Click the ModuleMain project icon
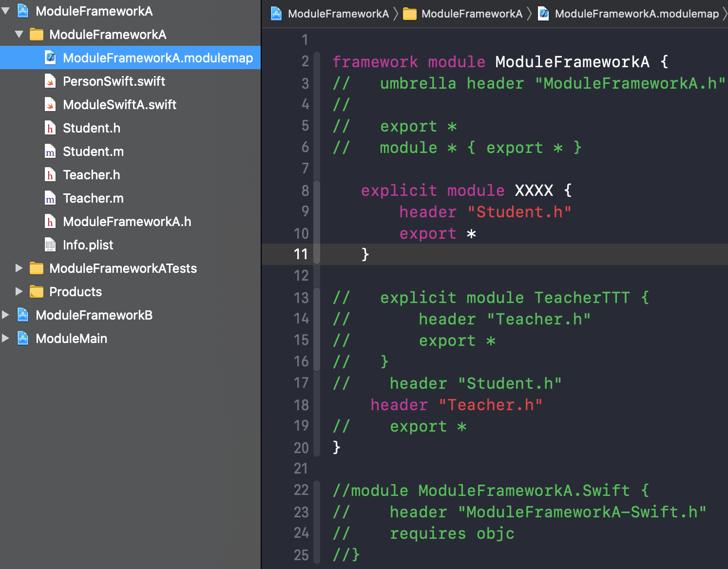 point(23,339)
